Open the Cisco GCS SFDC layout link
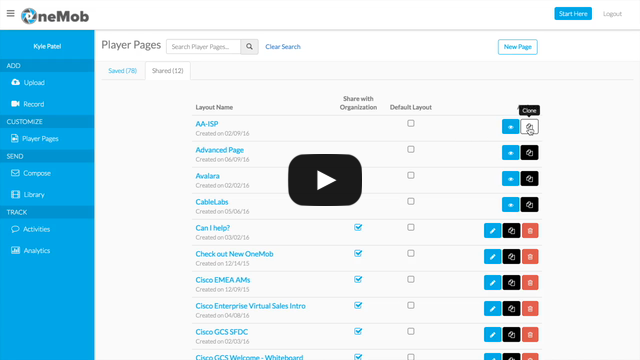Image resolution: width=640 pixels, height=360 pixels. click(222, 332)
